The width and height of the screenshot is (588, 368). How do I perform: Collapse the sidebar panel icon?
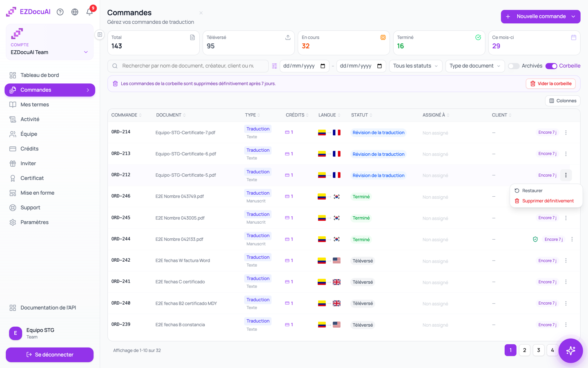pos(100,35)
